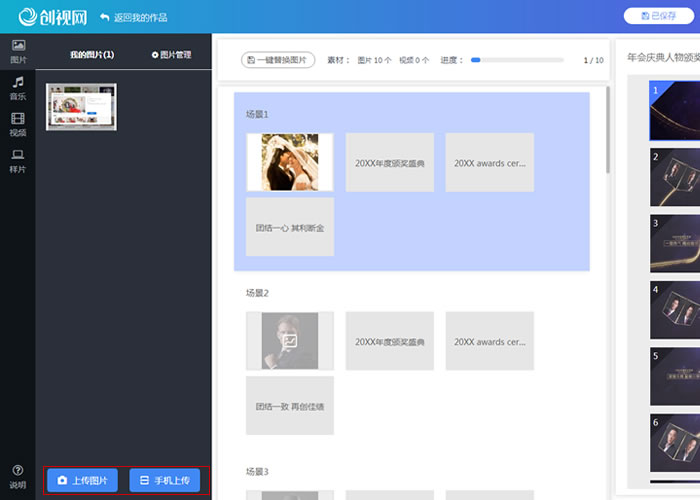
Task: Edit 20XX年度颁奖盛典 text in 场景1
Action: [390, 162]
